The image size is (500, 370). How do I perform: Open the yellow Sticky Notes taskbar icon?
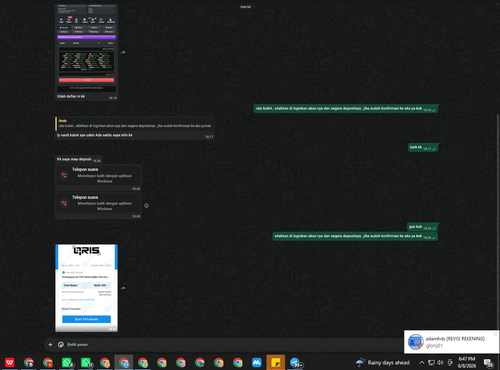coord(276,362)
